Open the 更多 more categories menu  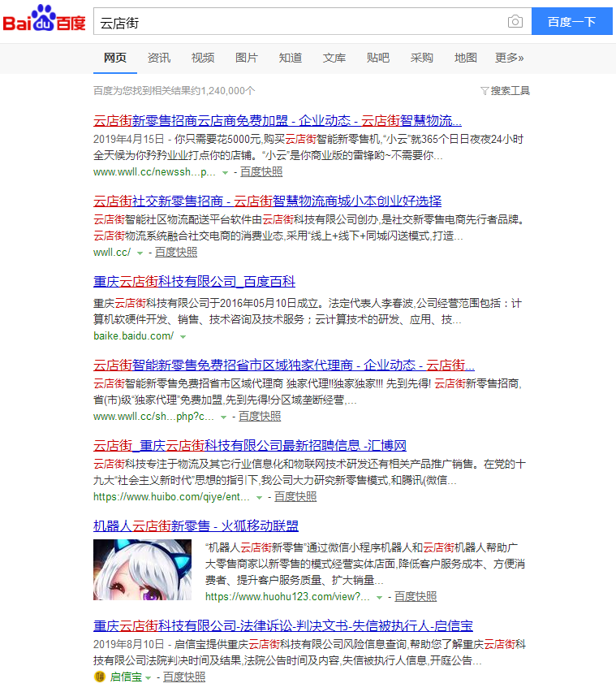point(509,58)
